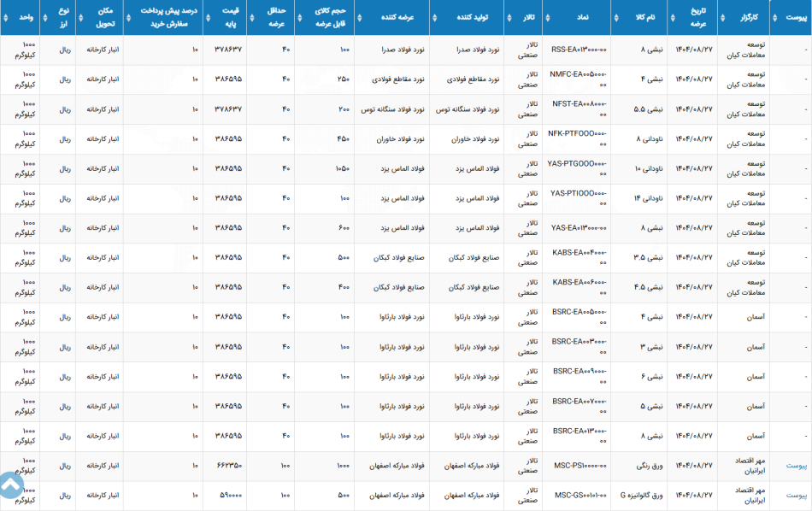
Task: Click the sort arrows beside تاریخ عرضه
Action: tap(673, 18)
